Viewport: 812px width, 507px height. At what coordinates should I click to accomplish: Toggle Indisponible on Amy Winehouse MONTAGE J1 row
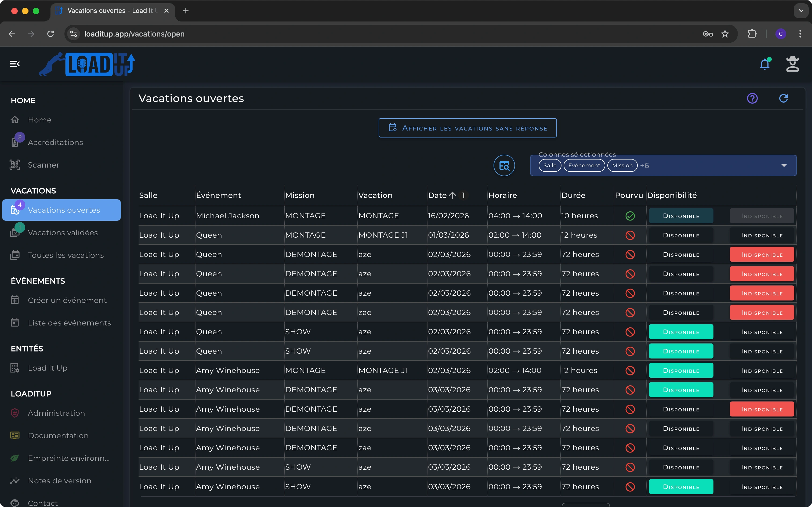pyautogui.click(x=761, y=371)
